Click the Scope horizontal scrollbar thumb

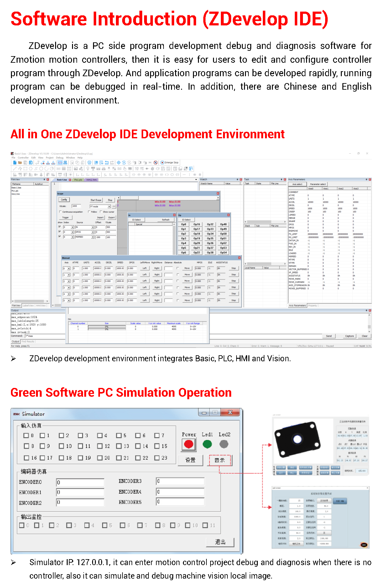point(130,198)
